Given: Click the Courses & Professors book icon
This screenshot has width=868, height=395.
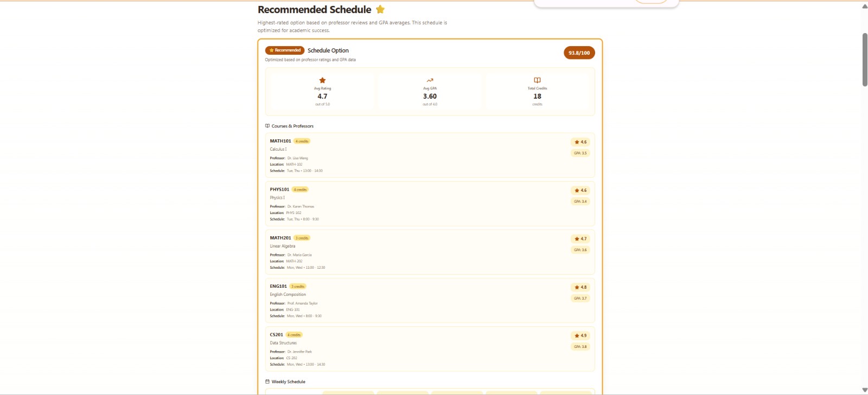Looking at the screenshot, I should point(267,126).
